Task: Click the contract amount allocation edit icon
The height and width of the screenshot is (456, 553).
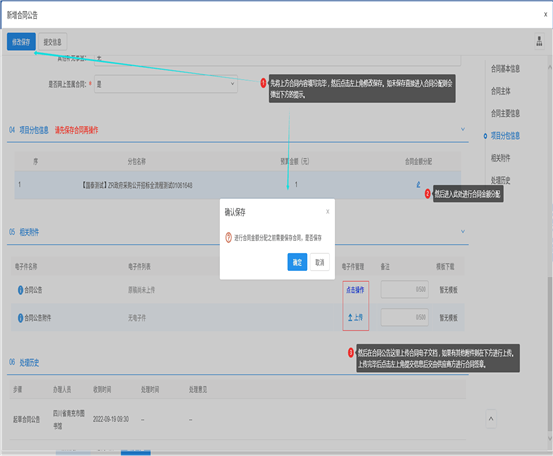Action: 418,184
